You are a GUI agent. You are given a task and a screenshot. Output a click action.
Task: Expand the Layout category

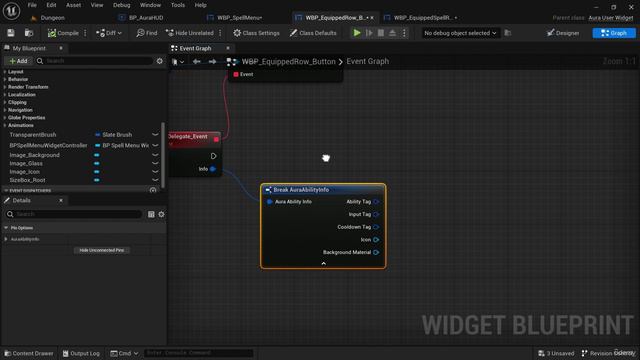click(5, 72)
